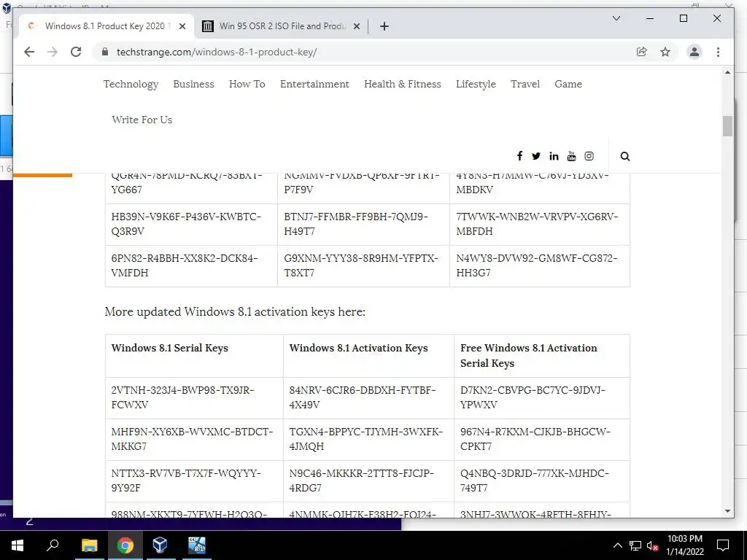Open the Technology menu item
The width and height of the screenshot is (747, 560).
[131, 84]
